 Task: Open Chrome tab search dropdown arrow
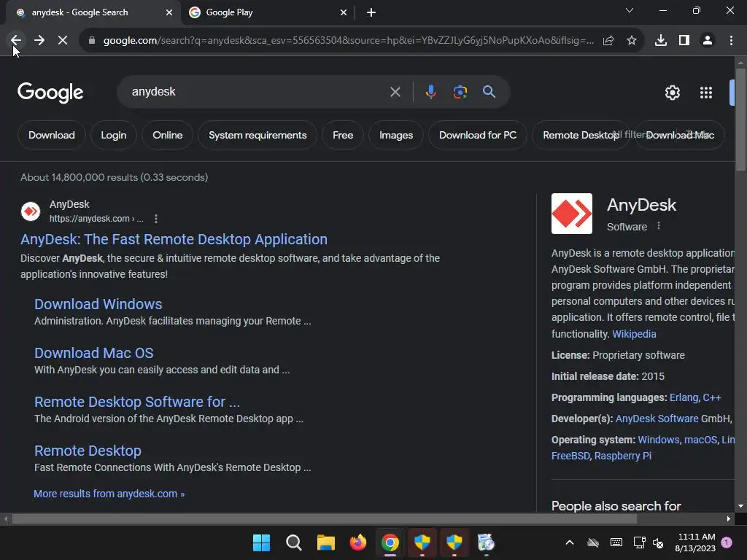pos(630,10)
